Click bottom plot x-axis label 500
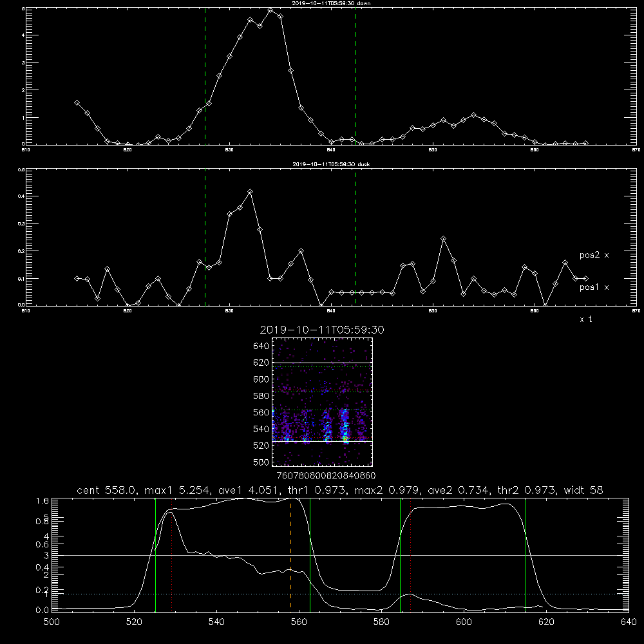The width and height of the screenshot is (644, 644). [52, 622]
